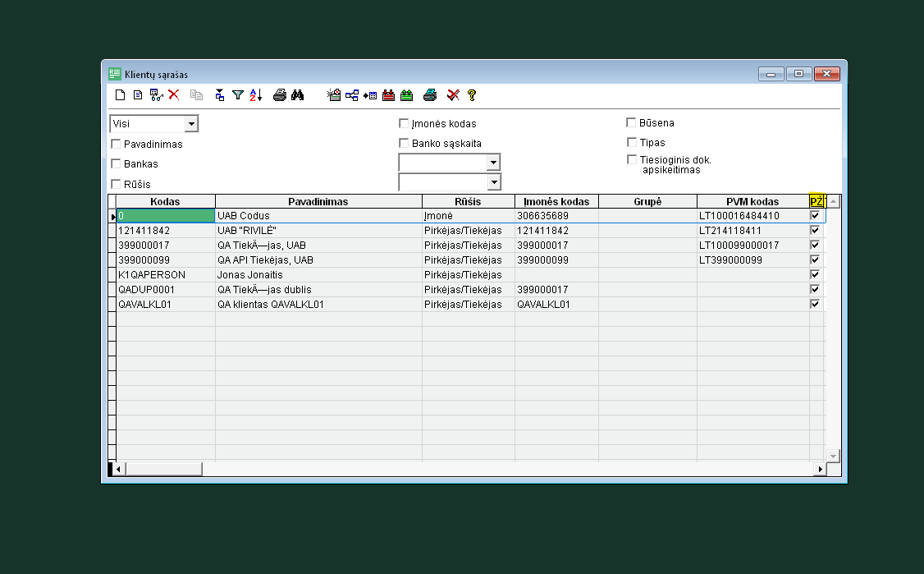Image resolution: width=924 pixels, height=574 pixels.
Task: Expand the upper empty combo box under Banko sąskaita
Action: 493,163
